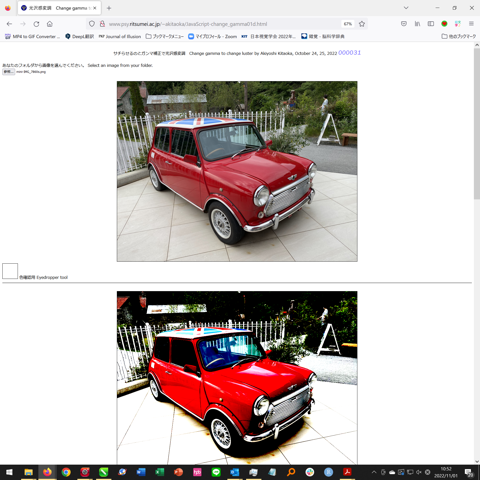
Task: Open the notification center icon
Action: (x=469, y=472)
